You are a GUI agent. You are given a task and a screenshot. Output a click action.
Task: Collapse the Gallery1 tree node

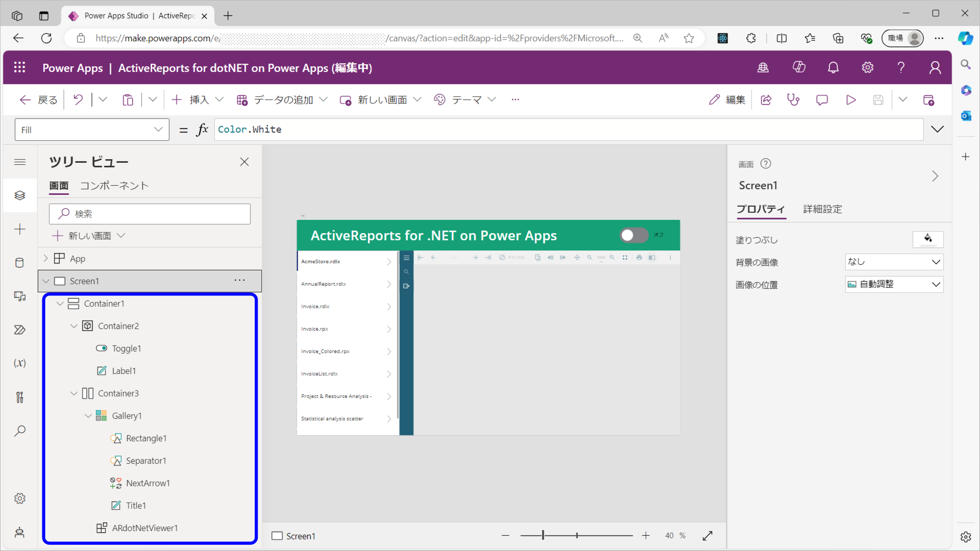point(88,416)
